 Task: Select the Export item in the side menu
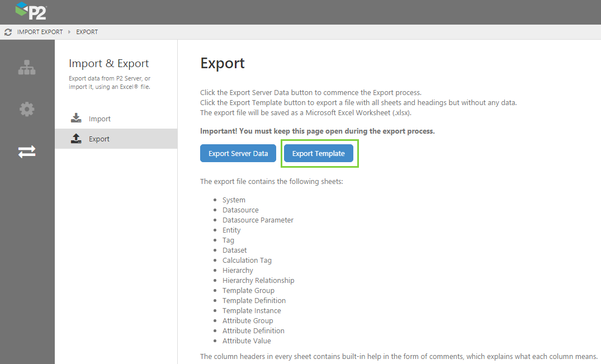[99, 139]
